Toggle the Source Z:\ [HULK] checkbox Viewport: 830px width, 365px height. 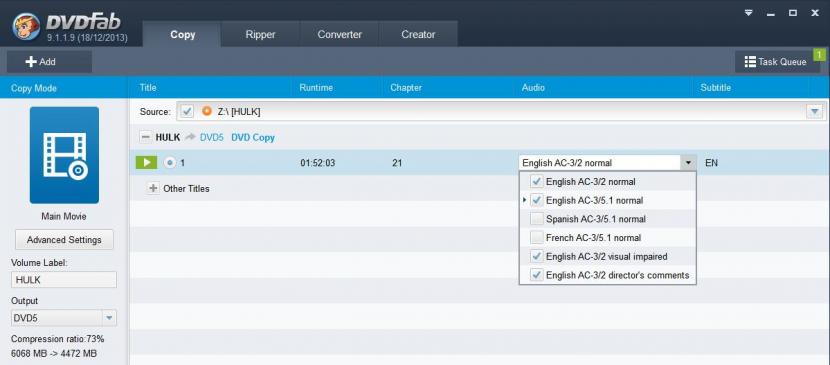pos(187,112)
